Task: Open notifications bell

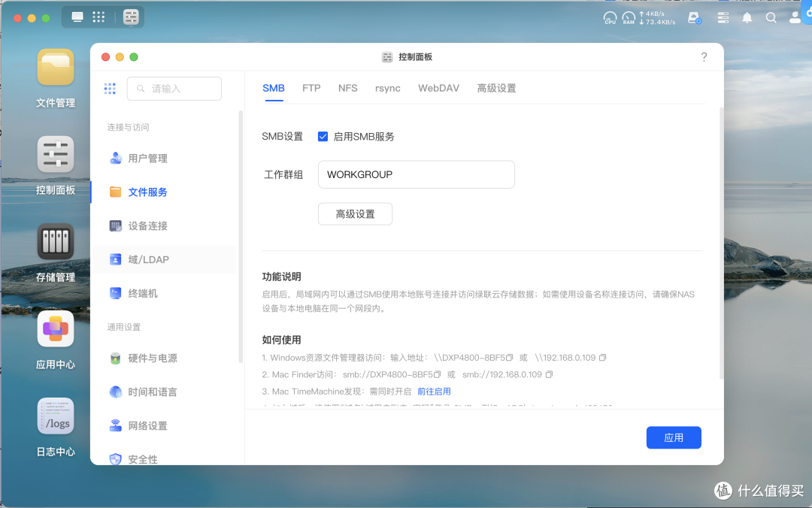Action: [747, 18]
